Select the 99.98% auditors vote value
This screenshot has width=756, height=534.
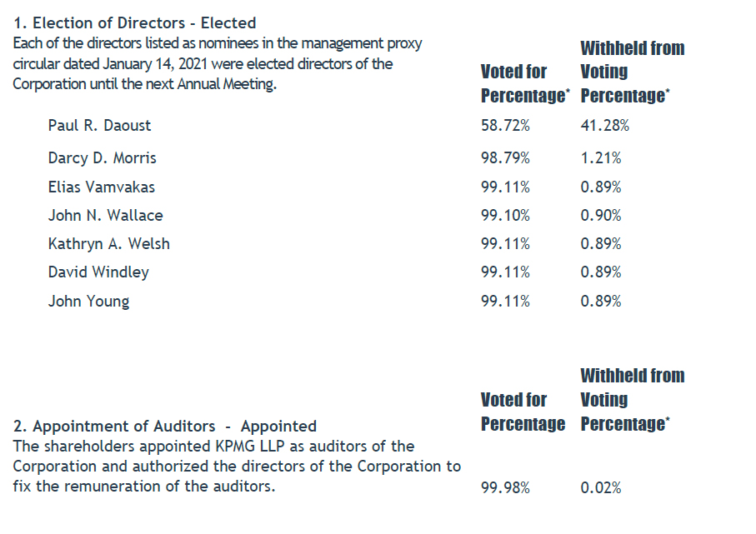[x=505, y=487]
